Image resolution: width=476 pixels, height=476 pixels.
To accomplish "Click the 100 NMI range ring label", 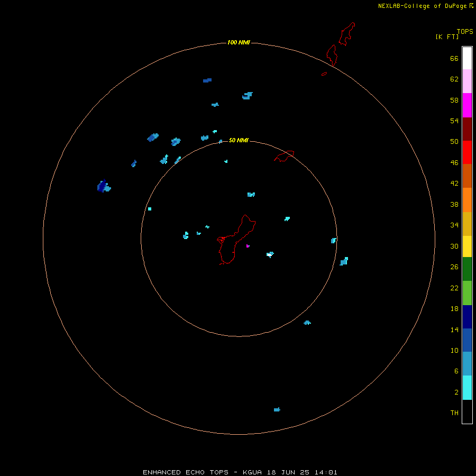I will point(239,42).
